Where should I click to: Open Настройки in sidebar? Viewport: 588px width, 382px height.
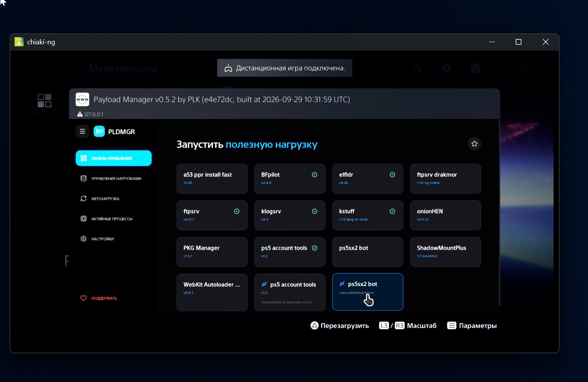click(x=114, y=239)
